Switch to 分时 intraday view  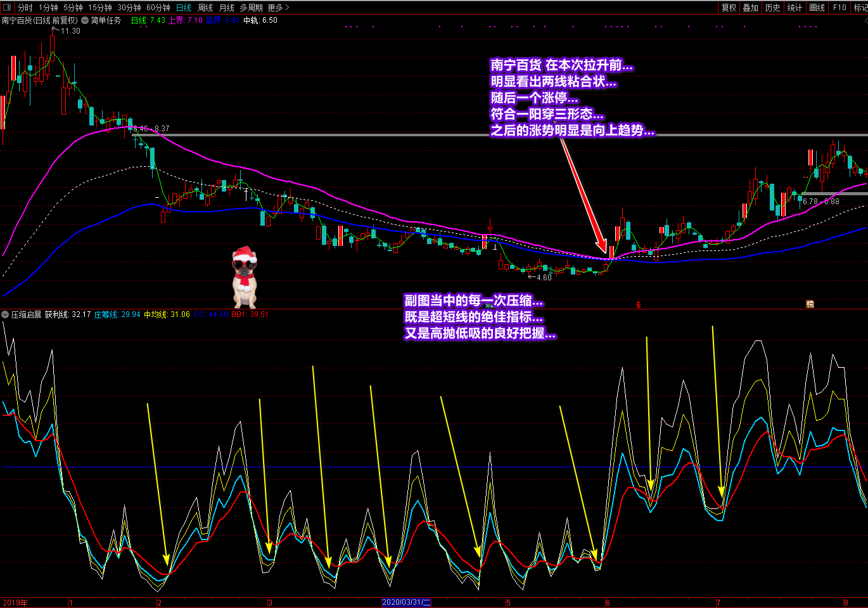point(25,8)
